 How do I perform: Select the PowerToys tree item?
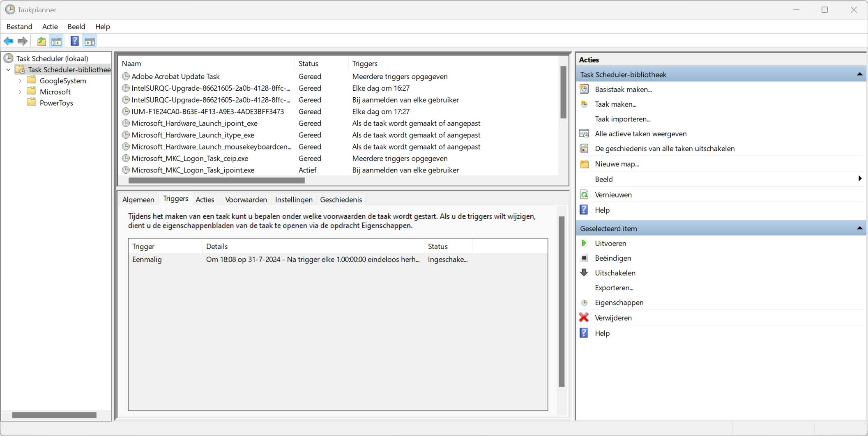point(56,103)
